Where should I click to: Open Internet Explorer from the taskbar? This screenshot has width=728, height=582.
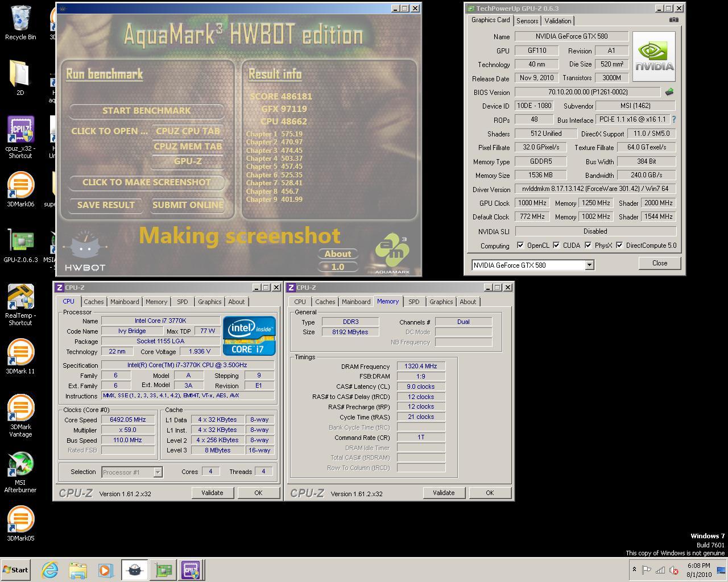[50, 569]
